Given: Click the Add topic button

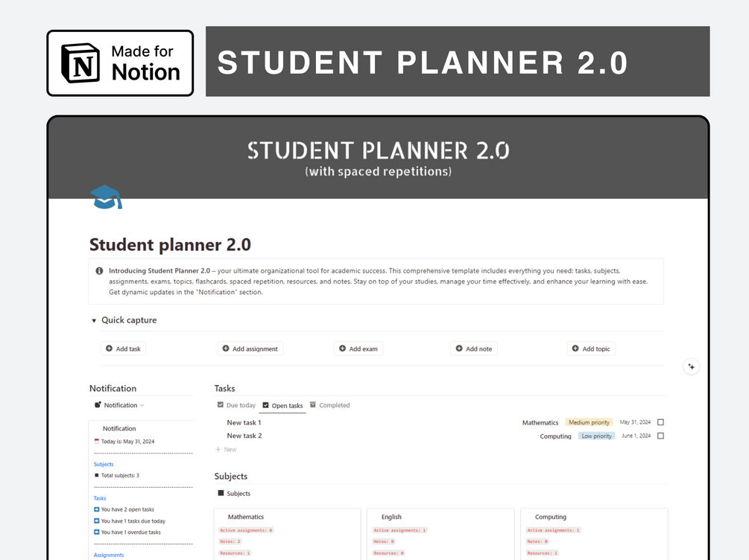Looking at the screenshot, I should pos(591,349).
